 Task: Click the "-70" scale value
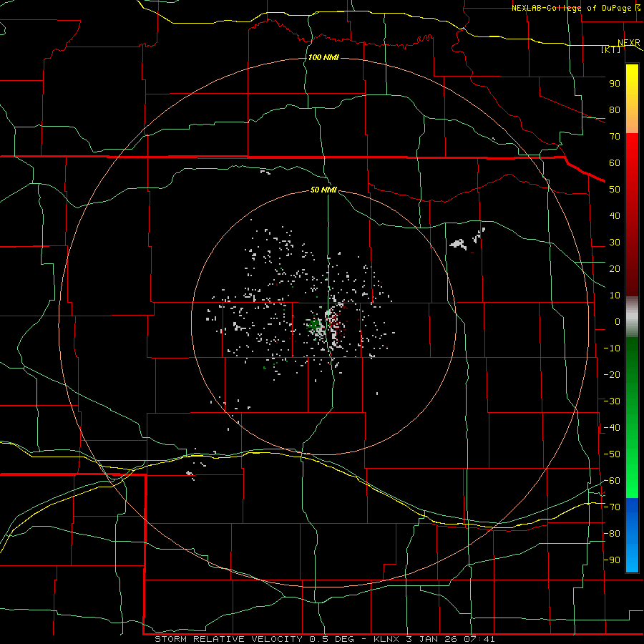612,507
